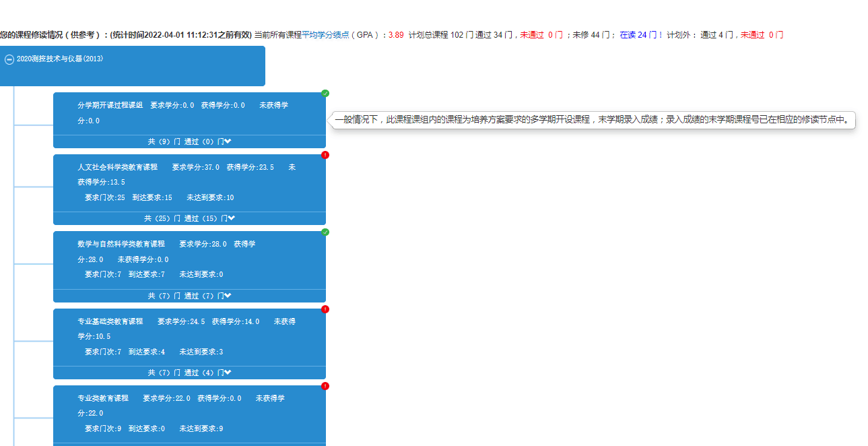Click green check icon on 分学期开课过程课组 card
The height and width of the screenshot is (446, 868).
pyautogui.click(x=325, y=94)
